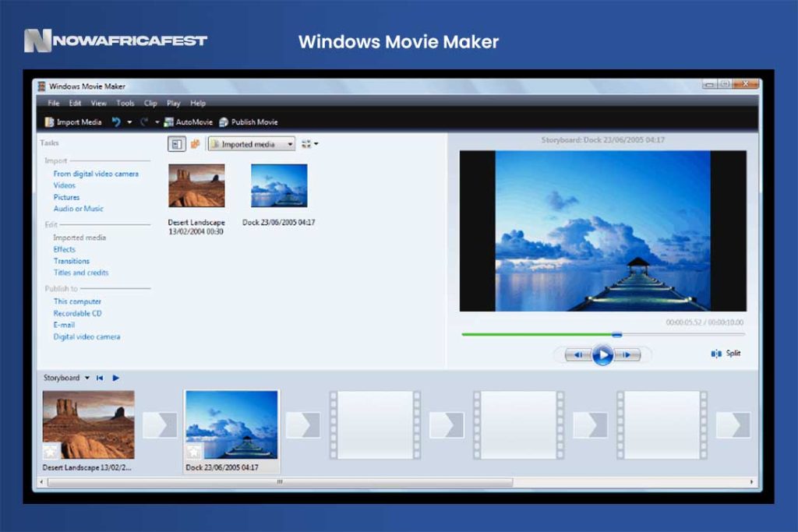Launch AutoMovie from the toolbar
The image size is (798, 532).
pos(188,122)
